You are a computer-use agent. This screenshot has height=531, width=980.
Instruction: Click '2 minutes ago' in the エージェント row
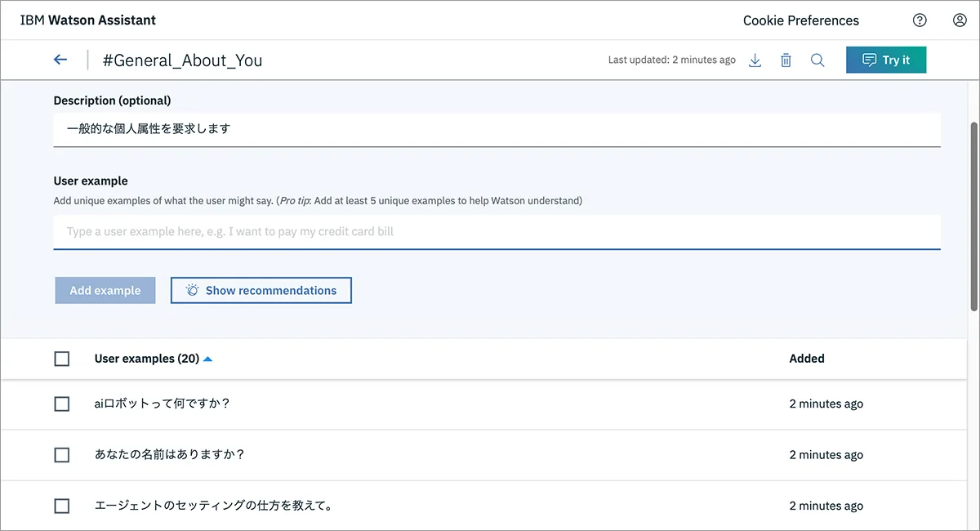pyautogui.click(x=826, y=506)
